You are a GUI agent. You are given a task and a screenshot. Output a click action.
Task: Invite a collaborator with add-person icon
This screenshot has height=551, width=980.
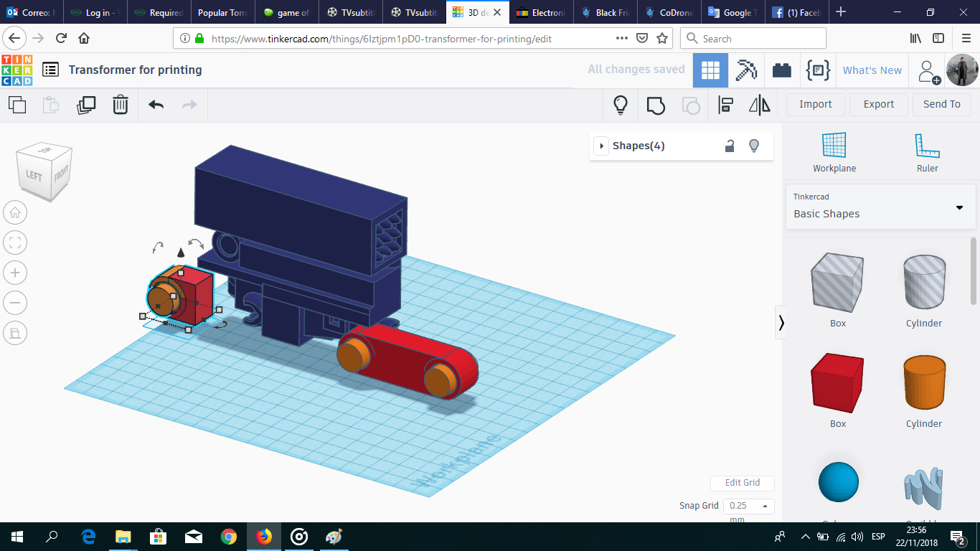929,70
